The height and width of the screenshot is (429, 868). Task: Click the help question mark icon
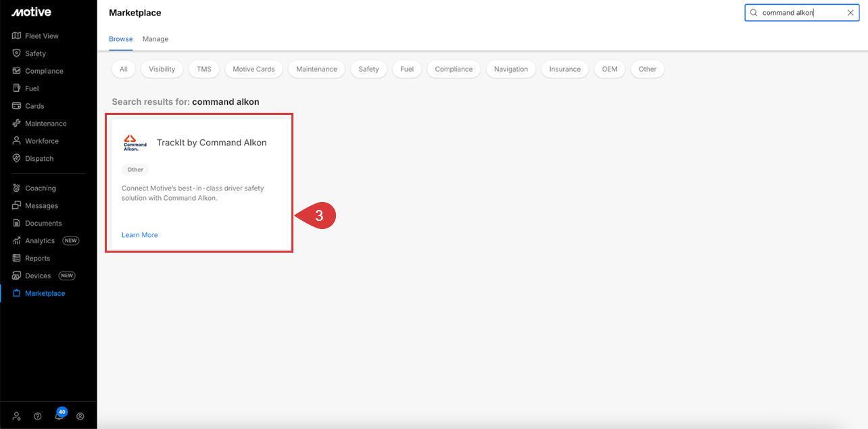coord(37,415)
